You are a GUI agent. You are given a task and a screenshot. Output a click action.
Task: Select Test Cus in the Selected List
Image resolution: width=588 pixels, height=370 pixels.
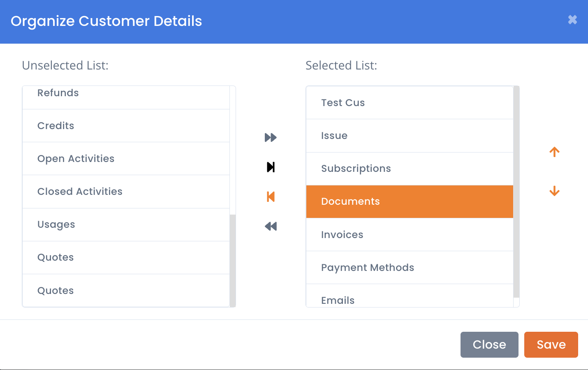410,103
